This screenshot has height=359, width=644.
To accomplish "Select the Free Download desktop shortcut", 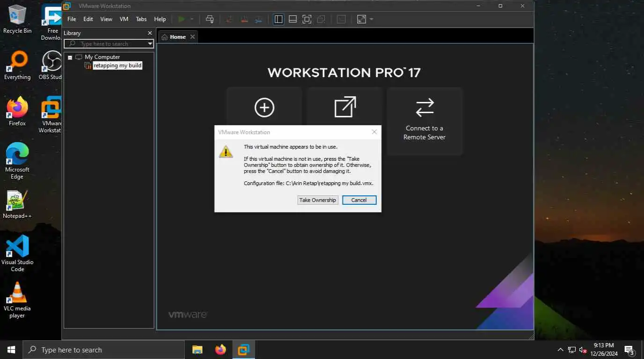I will (51, 22).
